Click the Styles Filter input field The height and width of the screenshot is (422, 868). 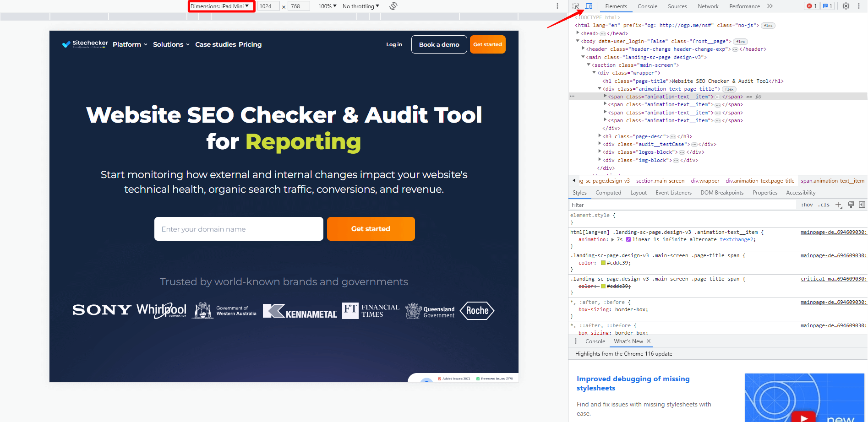coord(682,205)
